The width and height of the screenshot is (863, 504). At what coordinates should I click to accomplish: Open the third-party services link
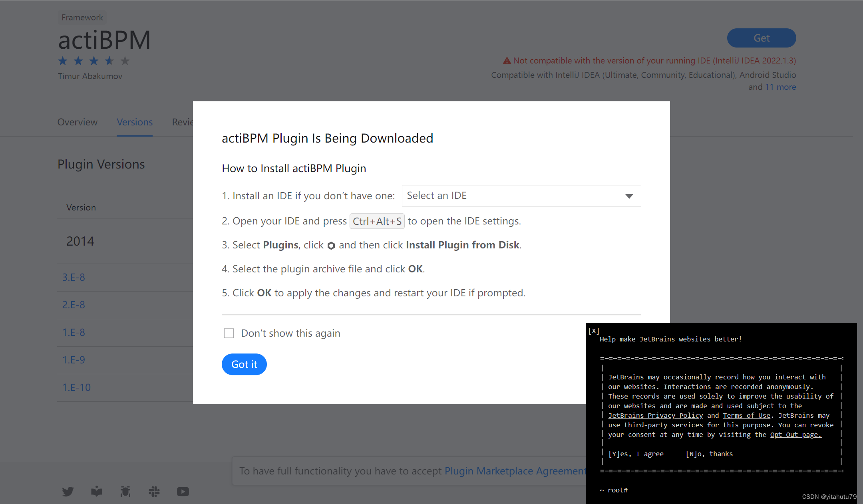(x=663, y=425)
